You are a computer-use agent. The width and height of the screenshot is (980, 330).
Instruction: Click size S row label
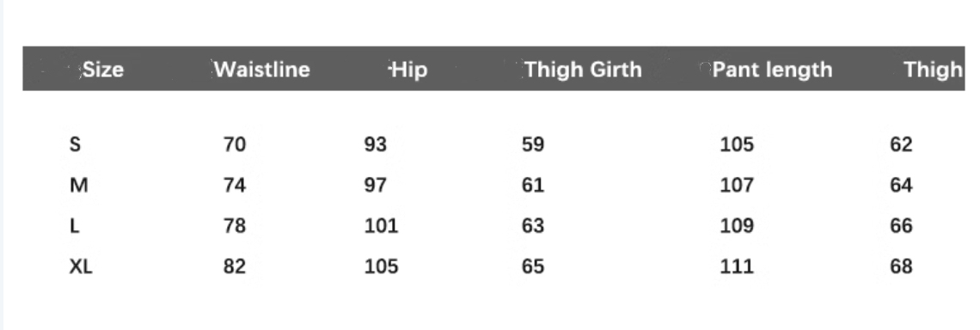tap(75, 144)
